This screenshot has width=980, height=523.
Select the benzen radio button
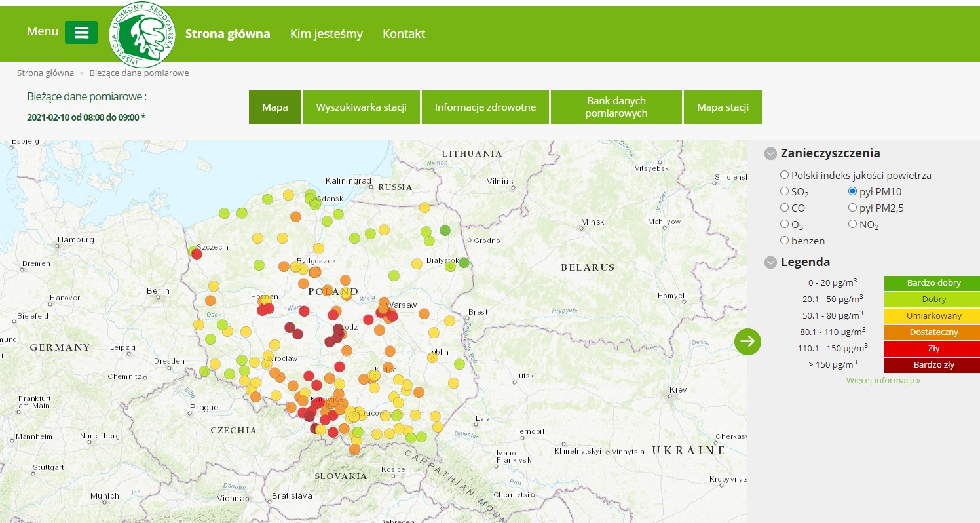784,241
